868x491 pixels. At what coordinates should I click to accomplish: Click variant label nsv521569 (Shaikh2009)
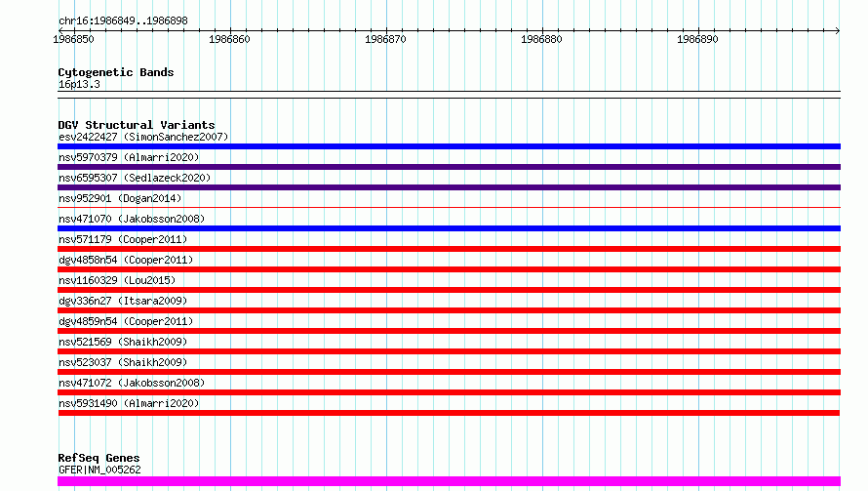point(123,342)
